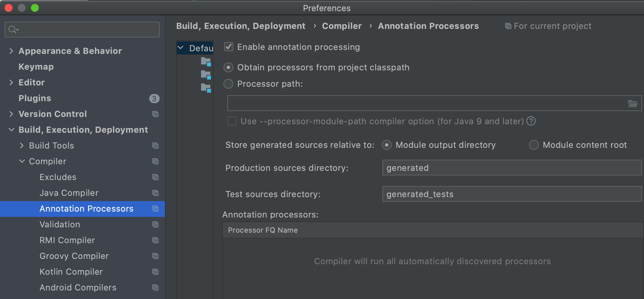644x299 pixels.
Task: Select the Processor path radio button
Action: tap(228, 84)
